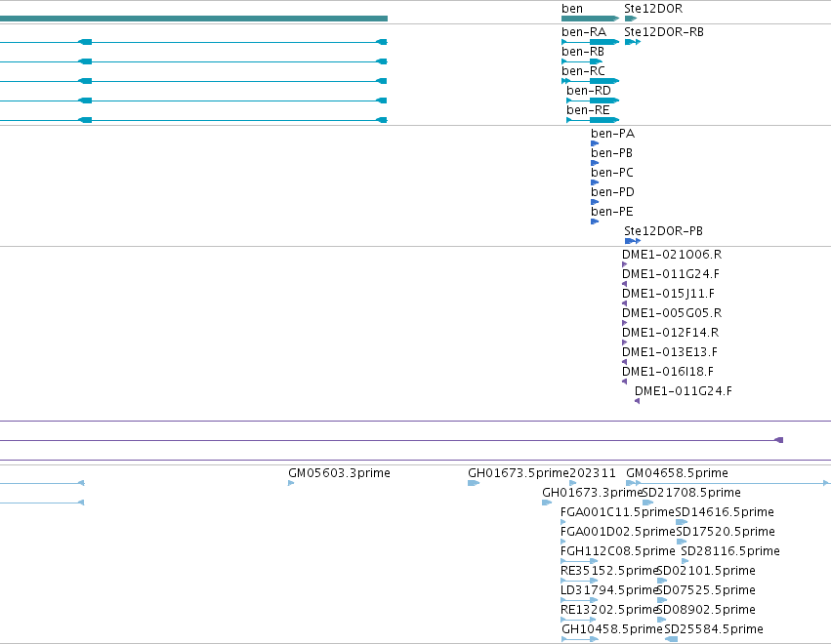Click the DME1-016I18.F feature label
The height and width of the screenshot is (644, 831).
pos(668,373)
